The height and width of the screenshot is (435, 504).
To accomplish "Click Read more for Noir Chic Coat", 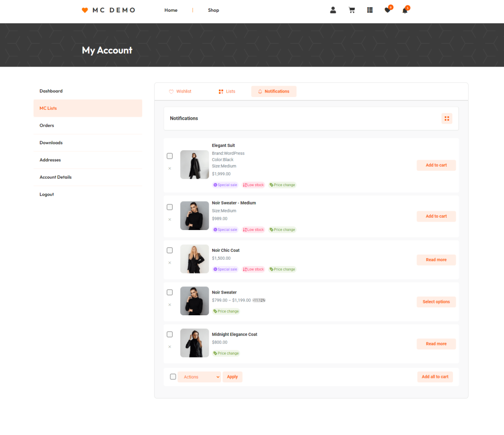I will tap(436, 260).
